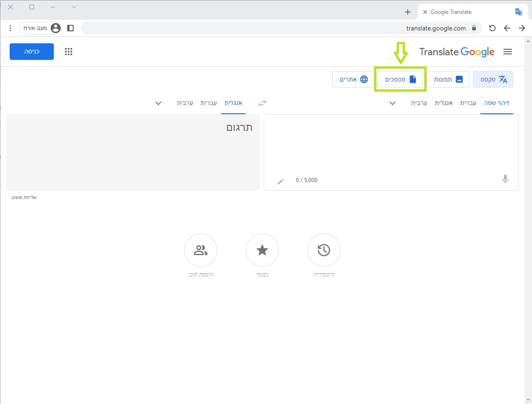The width and height of the screenshot is (532, 404).
Task: Open the Chrome three-dot menu
Action: tap(11, 28)
